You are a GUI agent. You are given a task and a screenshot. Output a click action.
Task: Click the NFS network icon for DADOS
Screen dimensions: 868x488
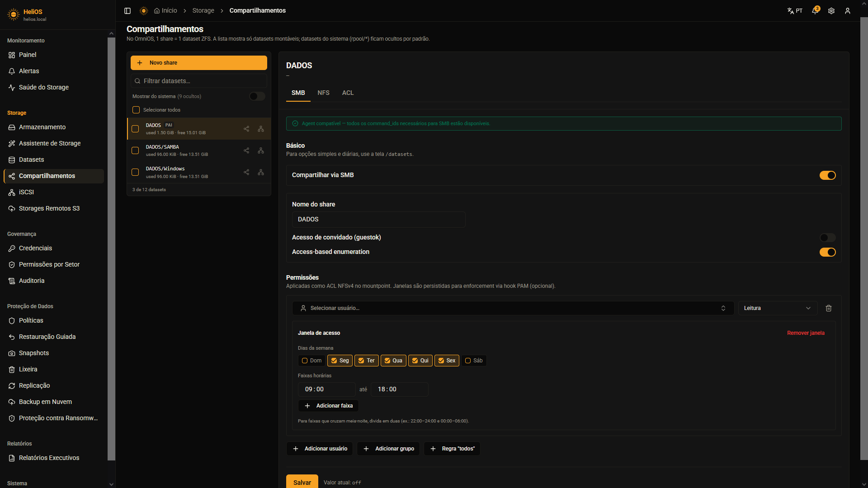pyautogui.click(x=261, y=129)
